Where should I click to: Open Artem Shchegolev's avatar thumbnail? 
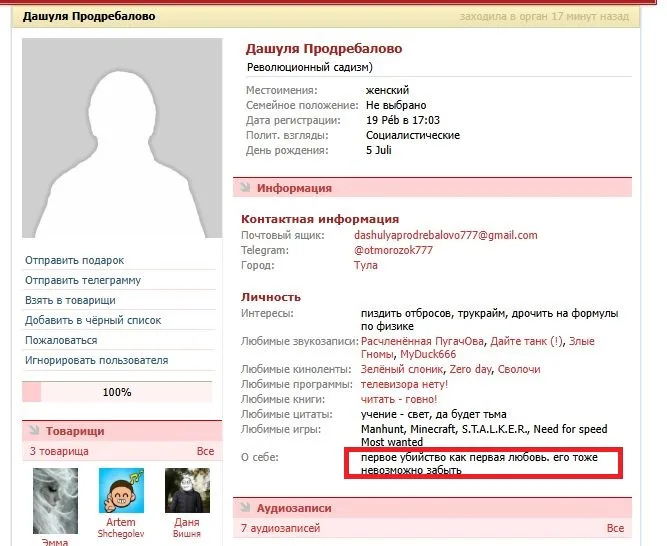pyautogui.click(x=121, y=491)
